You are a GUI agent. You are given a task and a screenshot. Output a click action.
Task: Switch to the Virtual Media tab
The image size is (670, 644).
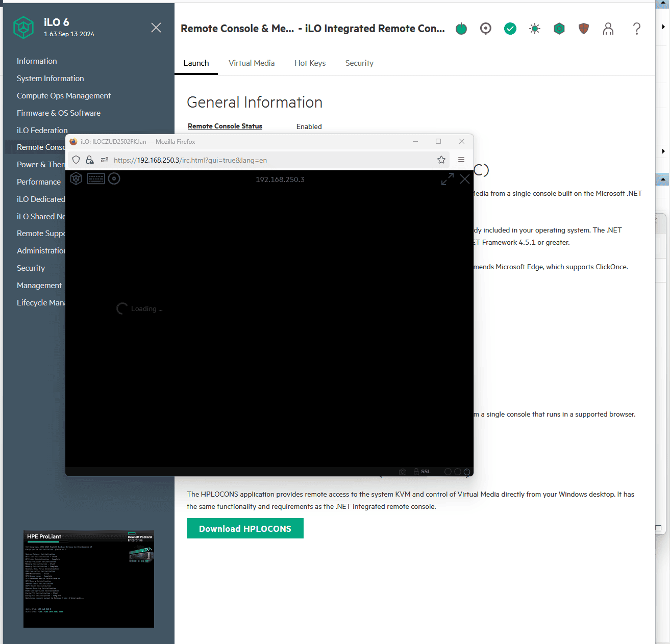coord(252,63)
